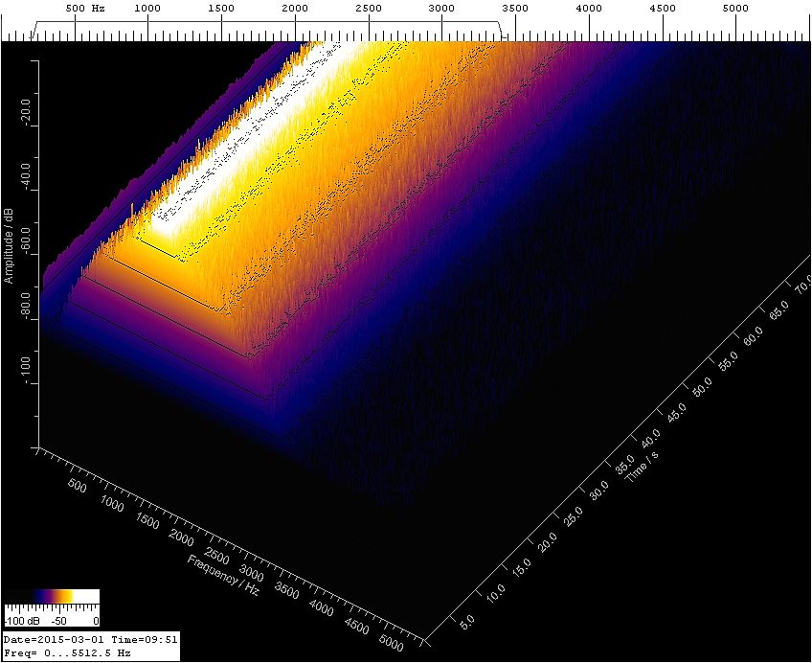Image resolution: width=812 pixels, height=663 pixels.
Task: Click the Freq range info text
Action: point(67,653)
